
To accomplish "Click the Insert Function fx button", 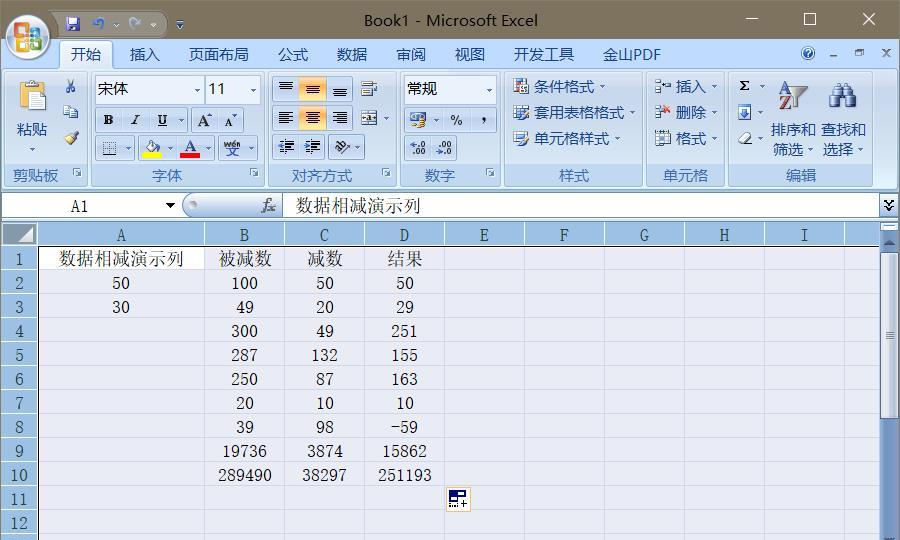I will click(x=267, y=205).
